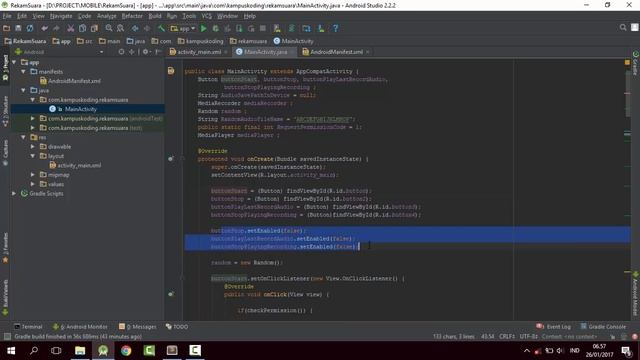640x360 pixels.
Task: Switch to the AndroidManifest.xml editor tab
Action: 336,52
